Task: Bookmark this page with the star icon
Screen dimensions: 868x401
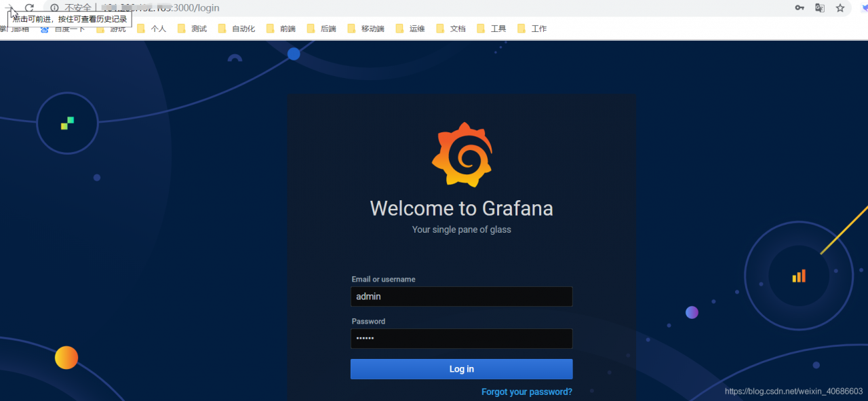Action: [840, 7]
